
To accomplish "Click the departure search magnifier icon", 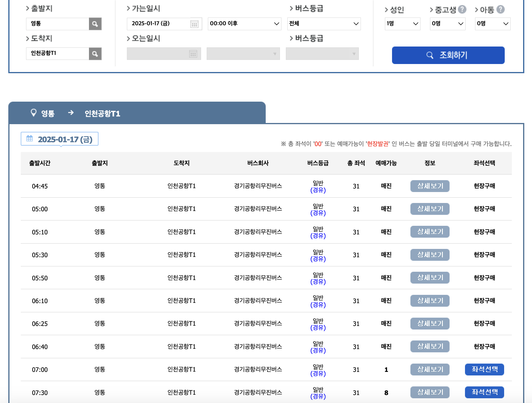I will pos(95,24).
